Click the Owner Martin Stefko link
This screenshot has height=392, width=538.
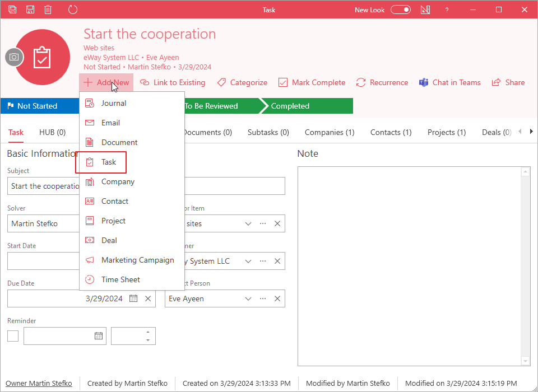click(x=39, y=383)
